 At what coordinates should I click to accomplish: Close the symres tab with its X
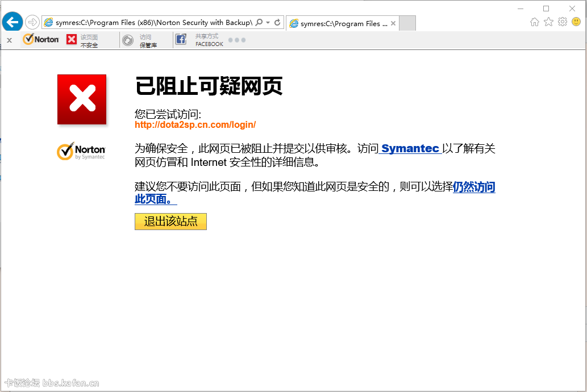point(393,23)
